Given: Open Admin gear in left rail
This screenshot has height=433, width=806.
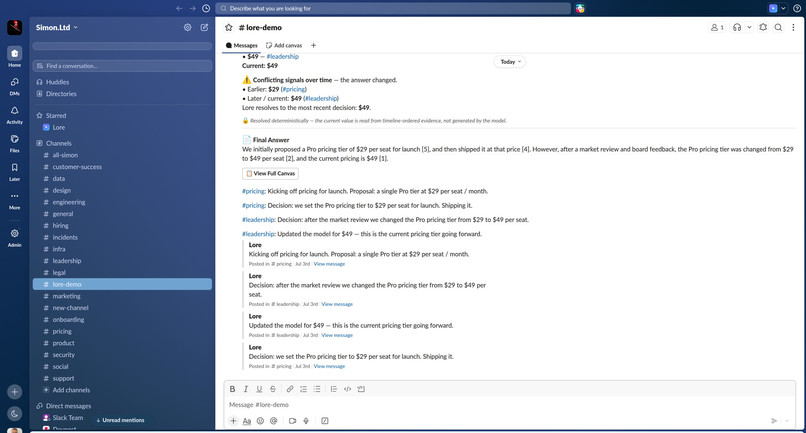Looking at the screenshot, I should (14, 233).
